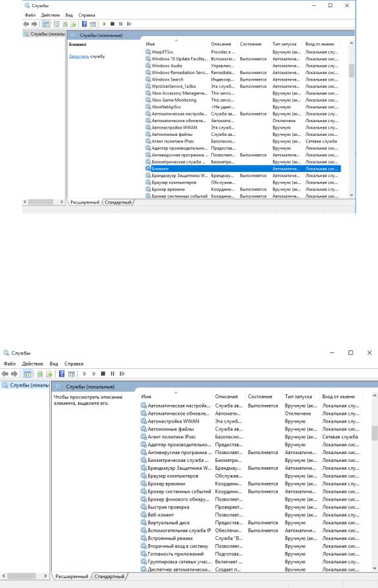Viewport: 378px width, 588px height.
Task: Click scroll-down arrow in lower window list
Action: [374, 568]
